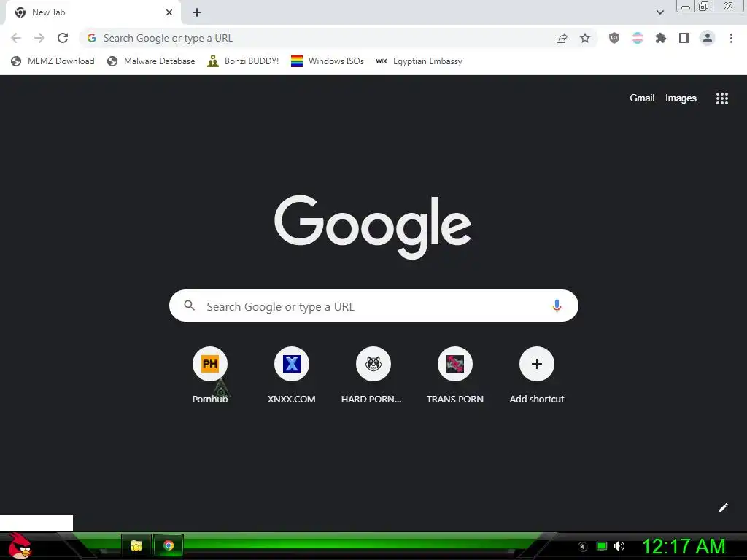Click the network monitor tray icon
Image resolution: width=747 pixels, height=560 pixels.
(602, 546)
